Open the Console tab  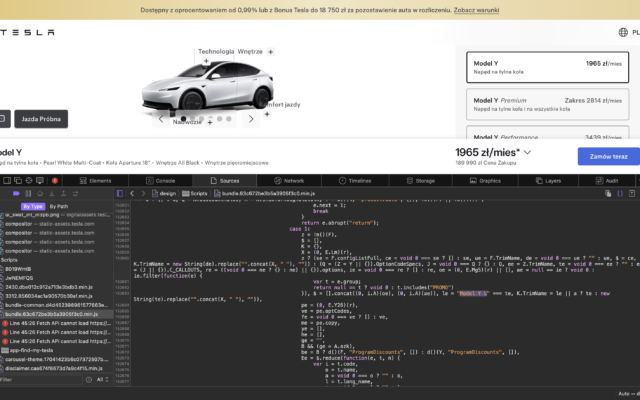[160, 180]
